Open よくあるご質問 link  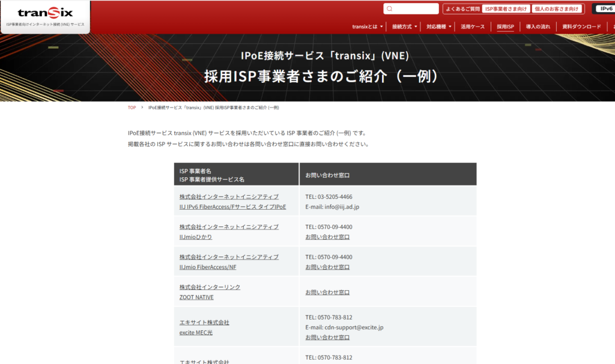[x=462, y=8]
